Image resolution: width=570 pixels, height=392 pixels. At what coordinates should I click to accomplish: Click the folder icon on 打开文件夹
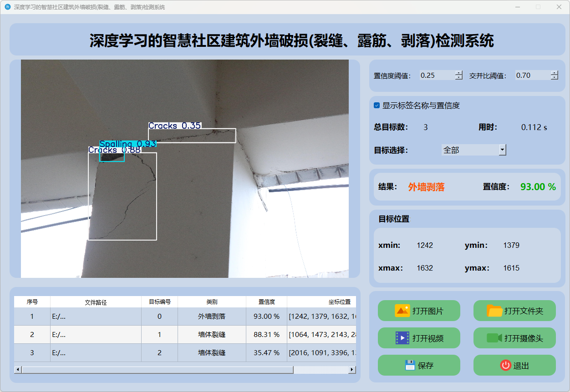pyautogui.click(x=494, y=311)
